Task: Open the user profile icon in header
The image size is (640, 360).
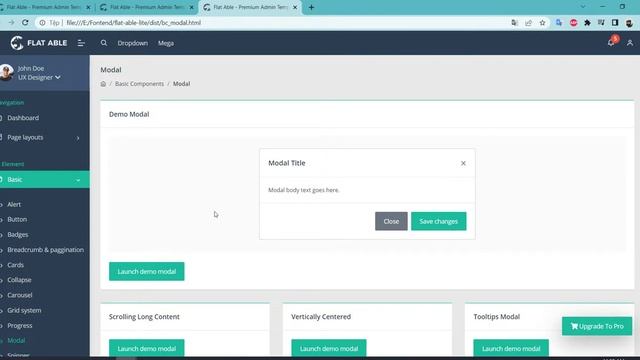Action: (630, 43)
